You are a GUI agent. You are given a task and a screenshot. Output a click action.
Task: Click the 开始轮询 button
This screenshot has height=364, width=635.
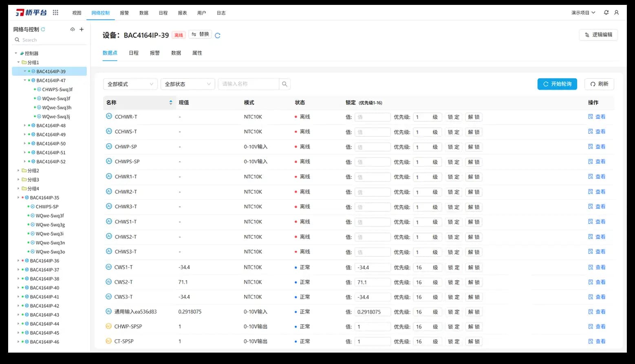click(x=557, y=84)
